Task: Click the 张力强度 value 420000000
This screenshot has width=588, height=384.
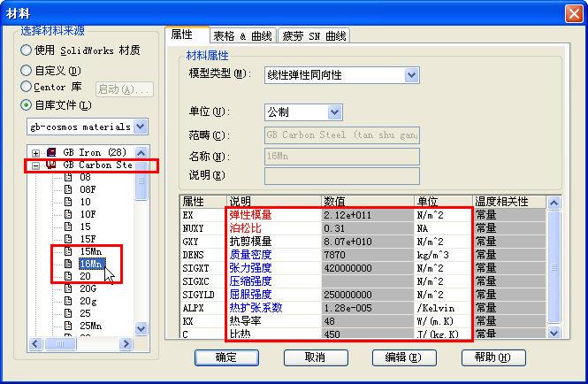Action: pyautogui.click(x=368, y=268)
